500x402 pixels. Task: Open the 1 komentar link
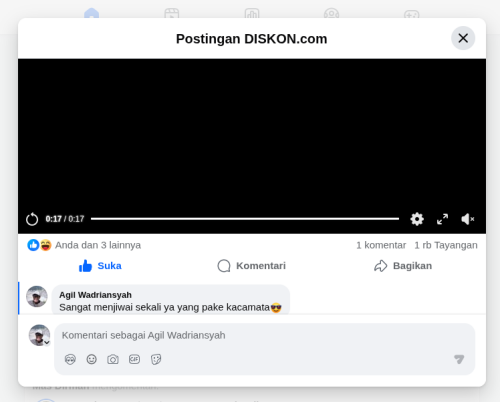point(381,245)
